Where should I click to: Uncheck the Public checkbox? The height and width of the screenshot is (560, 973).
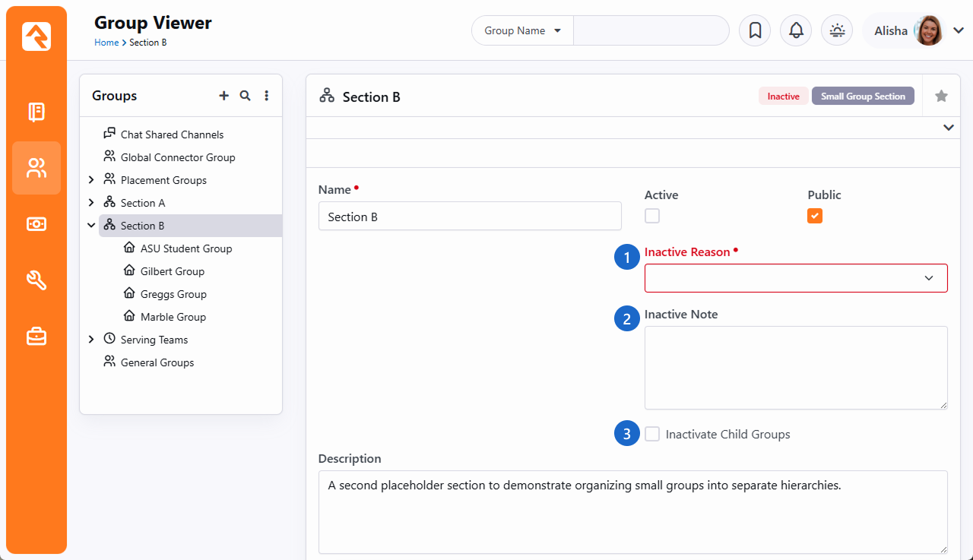[x=815, y=216]
